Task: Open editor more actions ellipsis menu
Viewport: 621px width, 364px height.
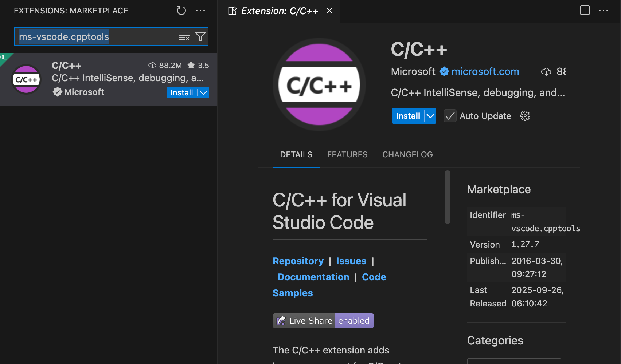Action: pyautogui.click(x=604, y=11)
